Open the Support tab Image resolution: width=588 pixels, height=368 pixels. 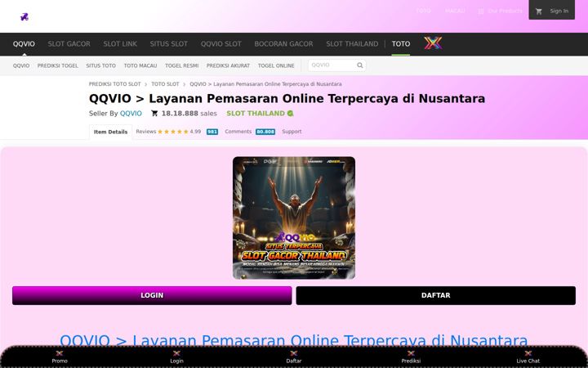(292, 132)
